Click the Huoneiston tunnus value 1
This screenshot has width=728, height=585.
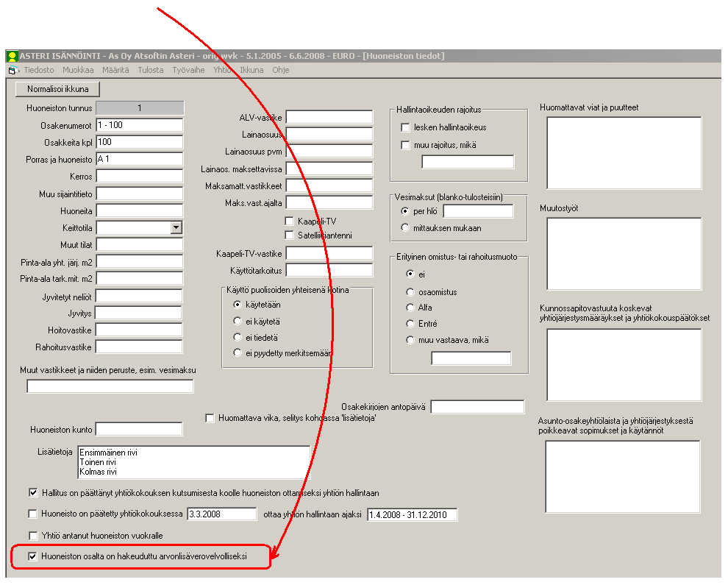coord(140,107)
